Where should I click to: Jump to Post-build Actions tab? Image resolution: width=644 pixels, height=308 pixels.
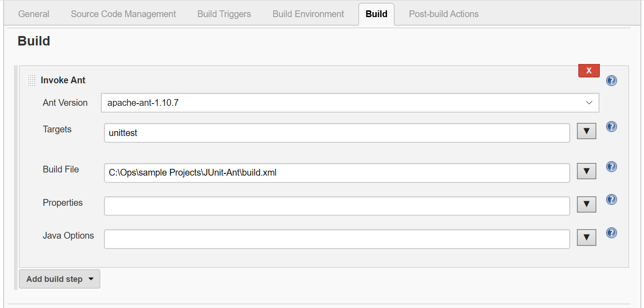tap(443, 14)
